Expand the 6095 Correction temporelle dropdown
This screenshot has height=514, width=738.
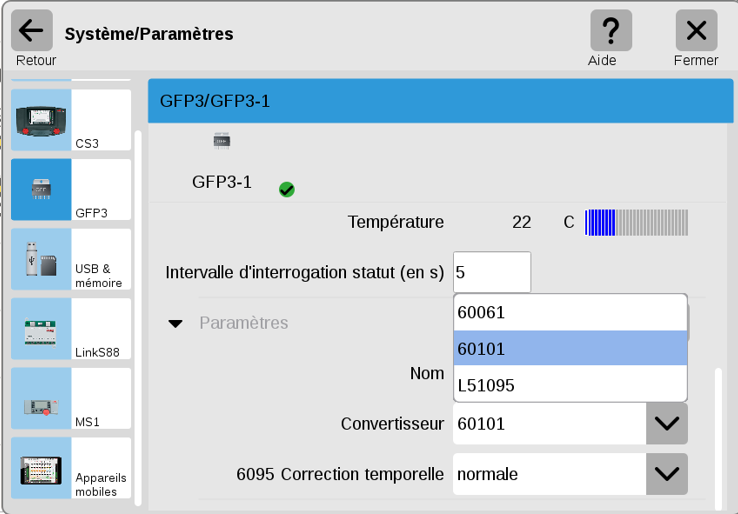point(666,474)
